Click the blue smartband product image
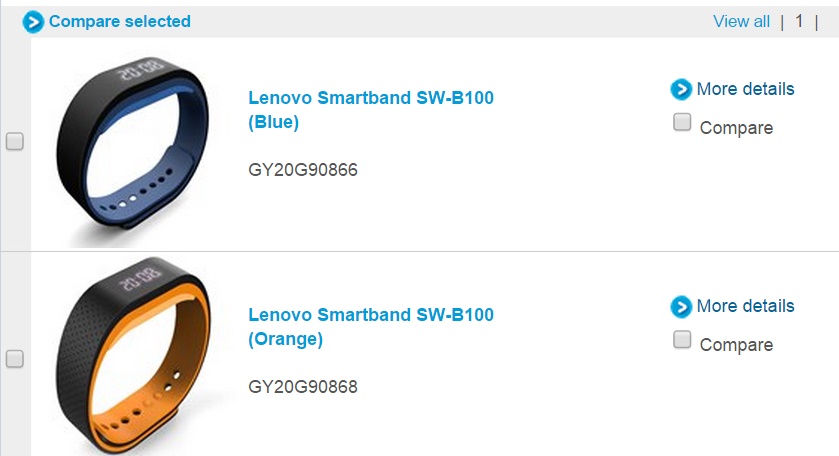This screenshot has width=839, height=456. click(x=134, y=150)
